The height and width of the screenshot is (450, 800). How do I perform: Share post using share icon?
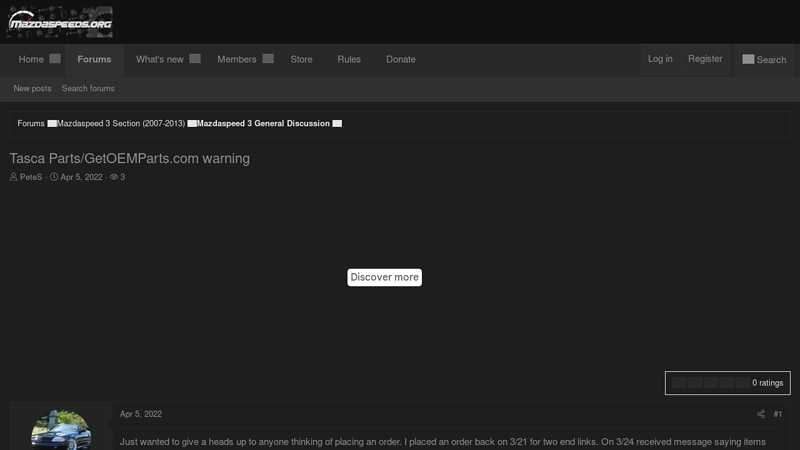point(761,414)
